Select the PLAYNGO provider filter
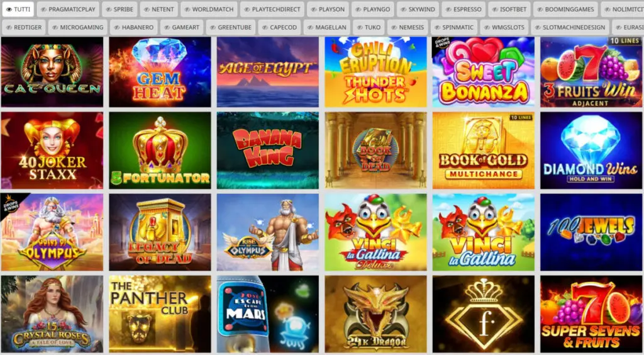644x355 pixels. 372,9
